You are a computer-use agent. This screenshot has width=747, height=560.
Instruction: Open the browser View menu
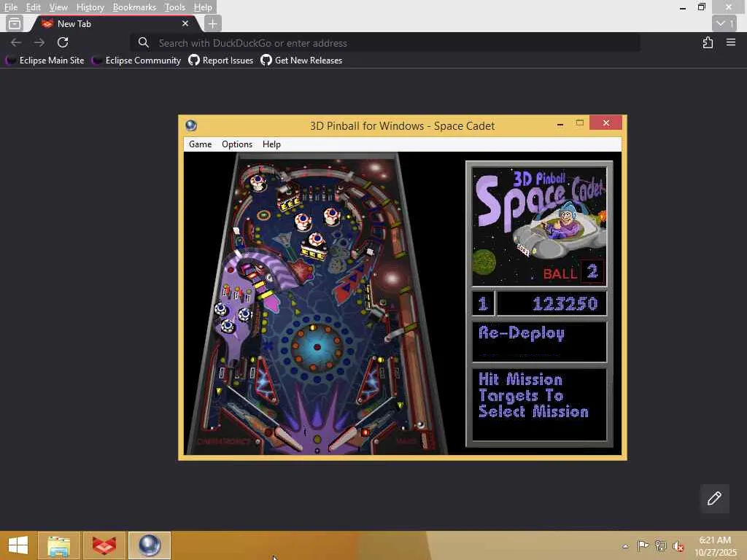point(58,7)
